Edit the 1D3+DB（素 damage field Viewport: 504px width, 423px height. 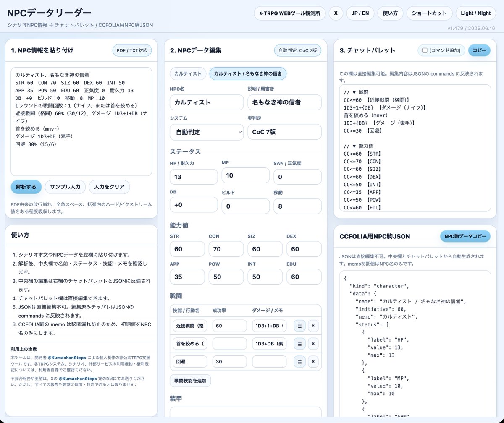tap(269, 344)
